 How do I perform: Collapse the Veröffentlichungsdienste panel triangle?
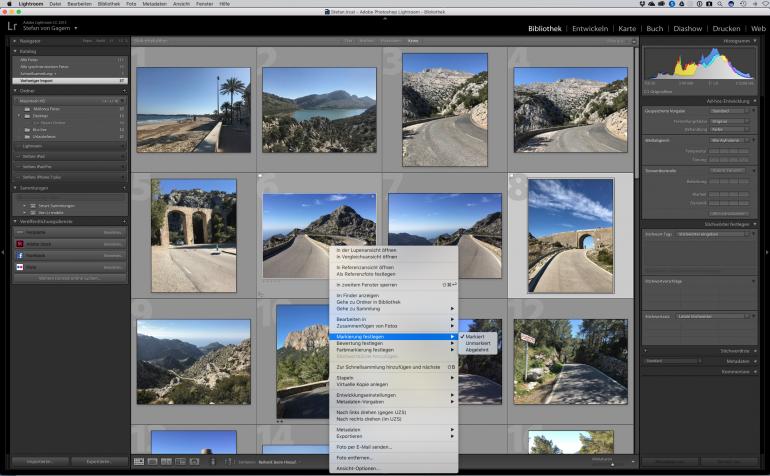[15, 222]
